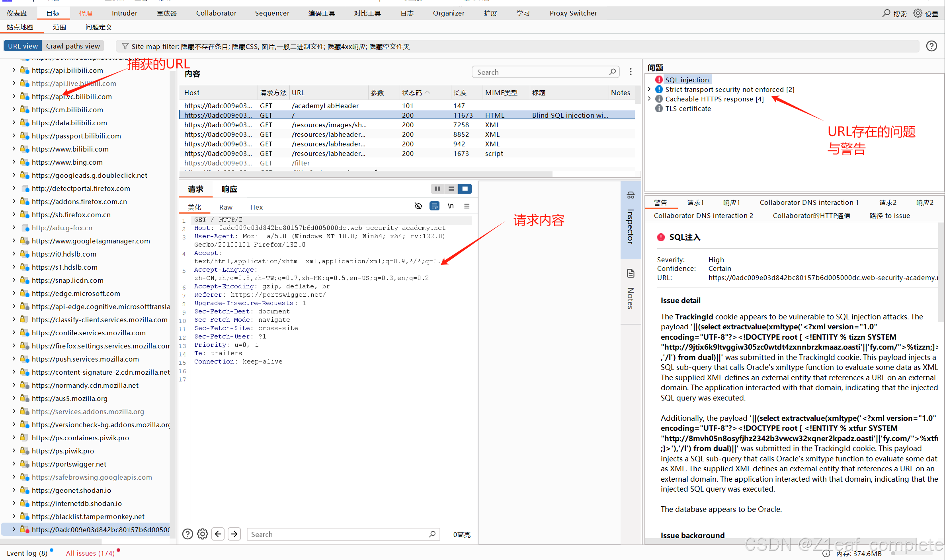
Task: Go to next search match arrow
Action: coord(234,534)
